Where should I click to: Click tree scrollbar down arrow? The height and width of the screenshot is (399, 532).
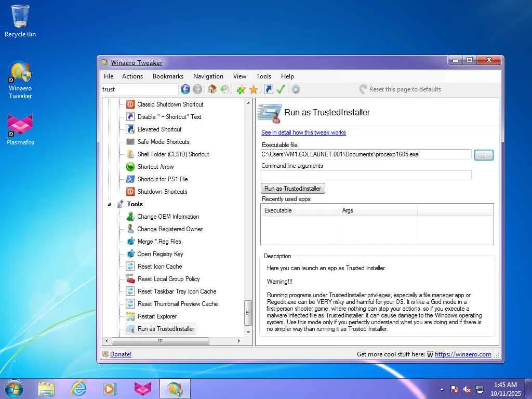tap(248, 332)
